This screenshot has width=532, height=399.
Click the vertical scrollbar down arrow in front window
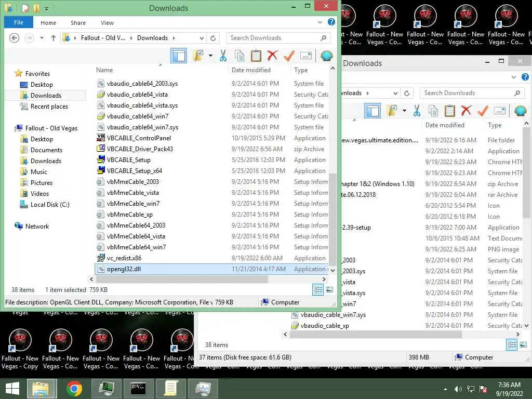pos(333,270)
